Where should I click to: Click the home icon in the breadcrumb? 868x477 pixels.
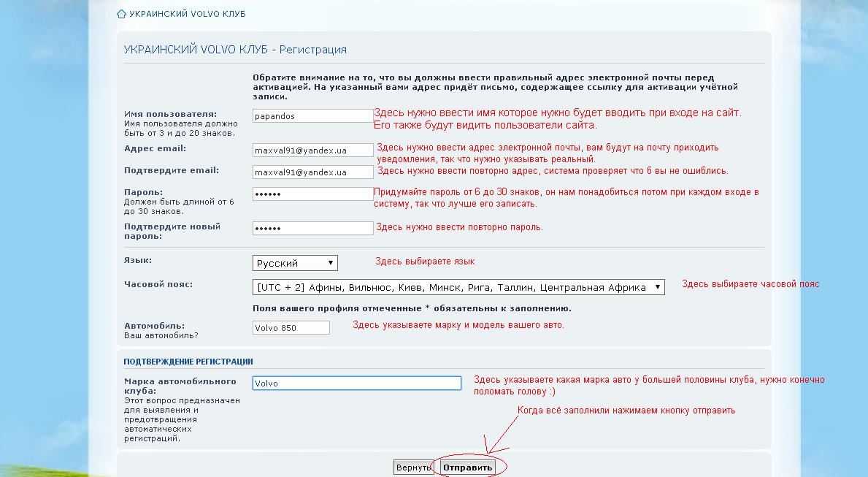click(x=121, y=14)
